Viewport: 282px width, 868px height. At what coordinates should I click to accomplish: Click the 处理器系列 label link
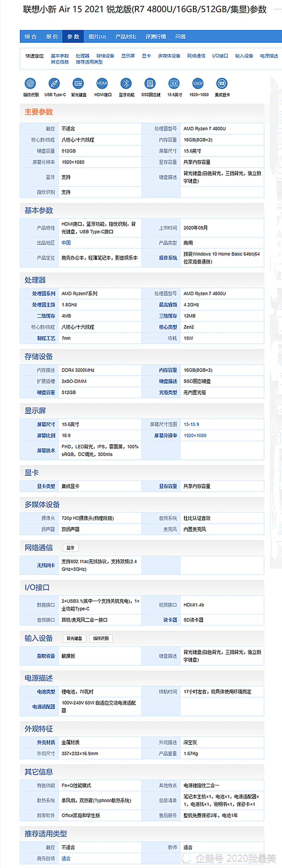tap(44, 293)
